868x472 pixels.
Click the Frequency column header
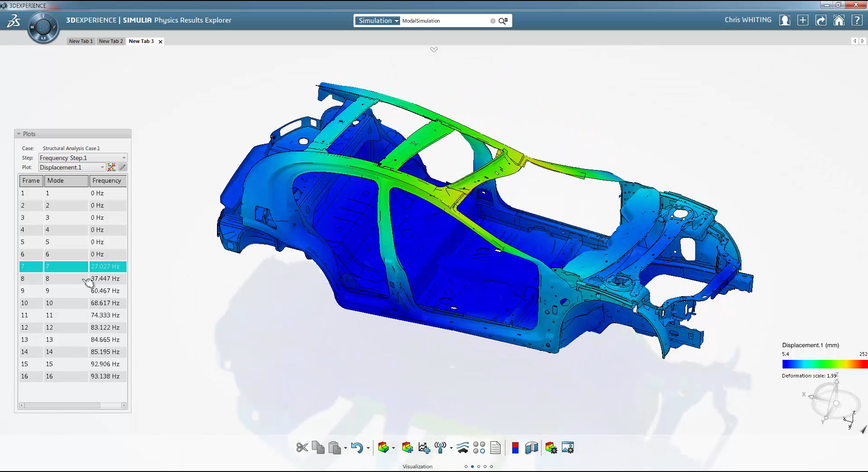tap(107, 180)
